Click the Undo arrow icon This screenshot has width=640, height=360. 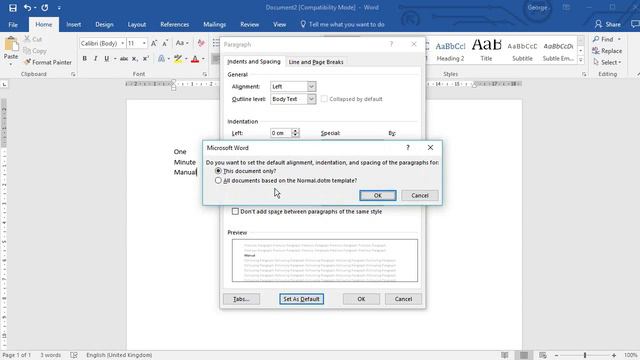pyautogui.click(x=27, y=8)
